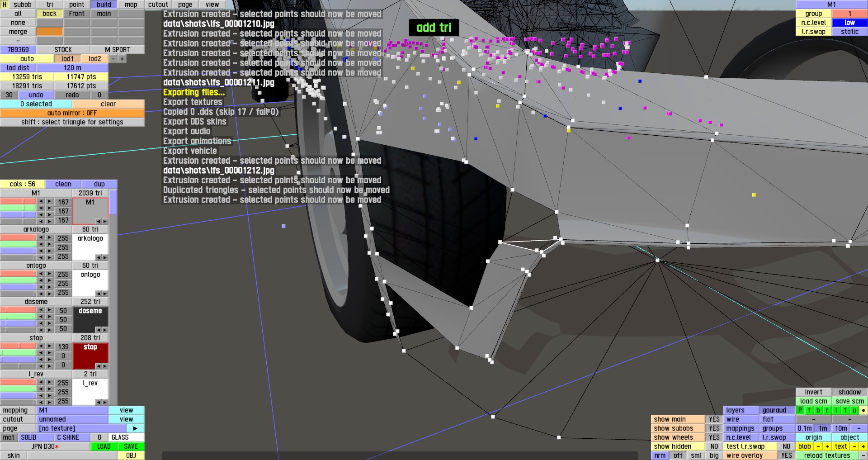Screen dimensions: 868x460
Task: Toggle the show main YES button
Action: coord(714,419)
